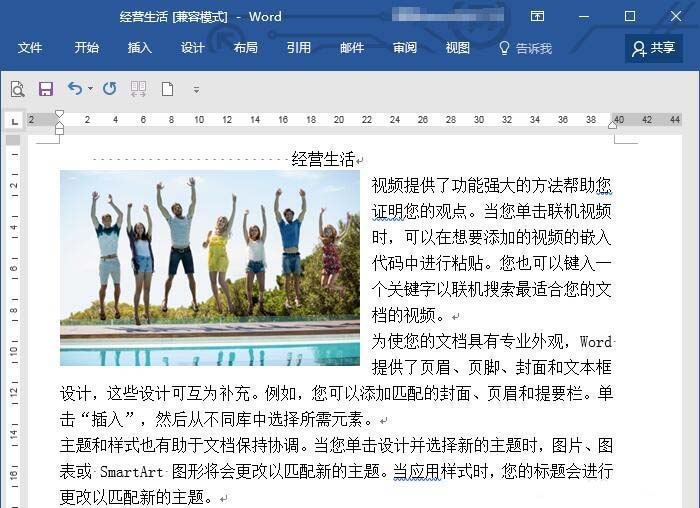Viewport: 700px width, 508px height.
Task: Click the left indent marker on ruler
Action: pos(59,129)
